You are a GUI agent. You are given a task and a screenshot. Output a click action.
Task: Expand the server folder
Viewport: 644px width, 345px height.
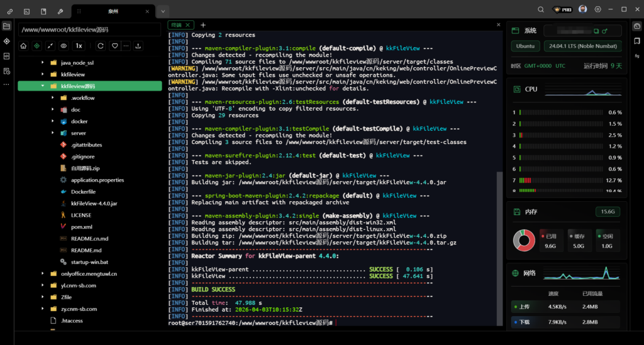[x=54, y=133]
